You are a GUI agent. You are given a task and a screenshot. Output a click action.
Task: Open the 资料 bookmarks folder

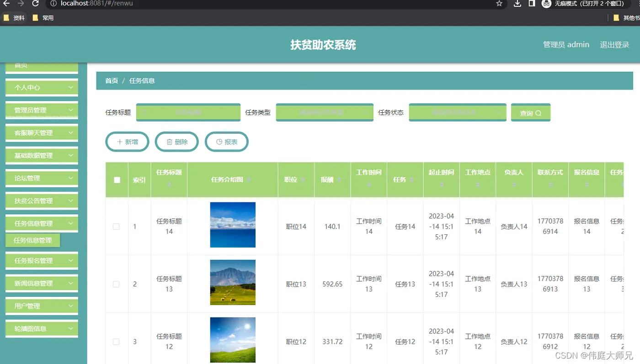(14, 18)
